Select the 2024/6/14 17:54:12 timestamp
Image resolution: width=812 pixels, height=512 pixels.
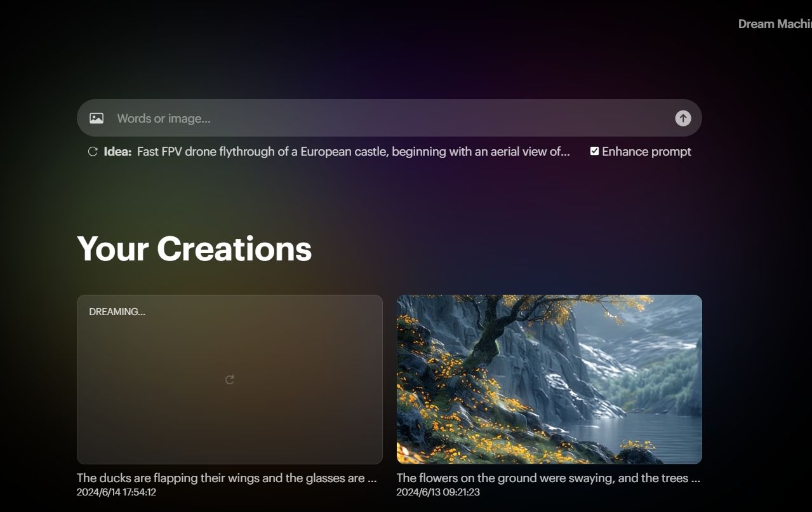[116, 492]
